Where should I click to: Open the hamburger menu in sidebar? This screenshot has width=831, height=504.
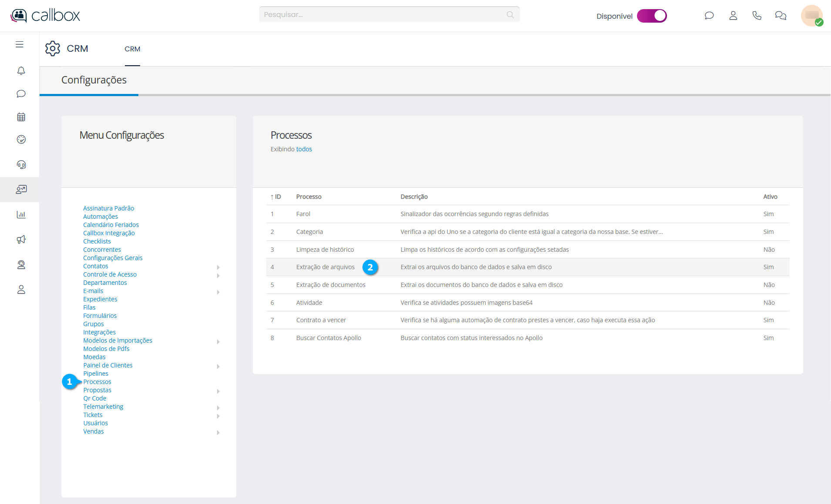pos(20,44)
